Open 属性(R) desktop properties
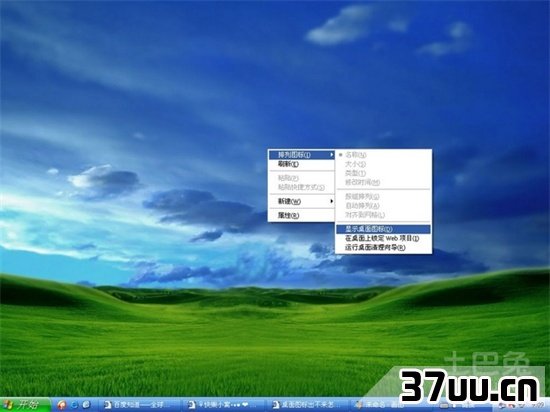The height and width of the screenshot is (412, 550). pos(301,216)
